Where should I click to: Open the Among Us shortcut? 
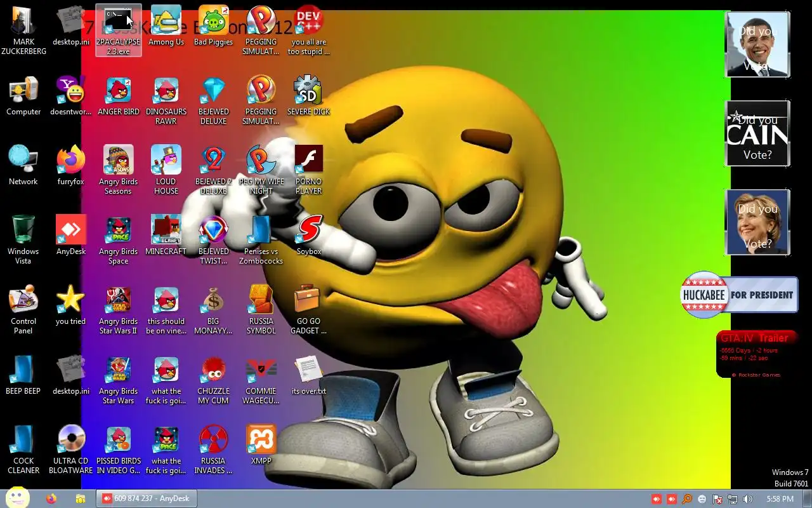point(166,27)
